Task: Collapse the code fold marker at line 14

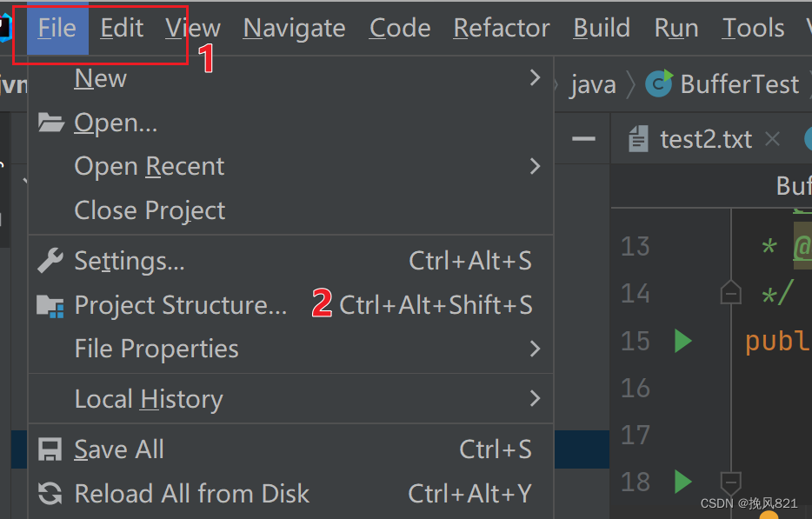Action: coord(731,293)
